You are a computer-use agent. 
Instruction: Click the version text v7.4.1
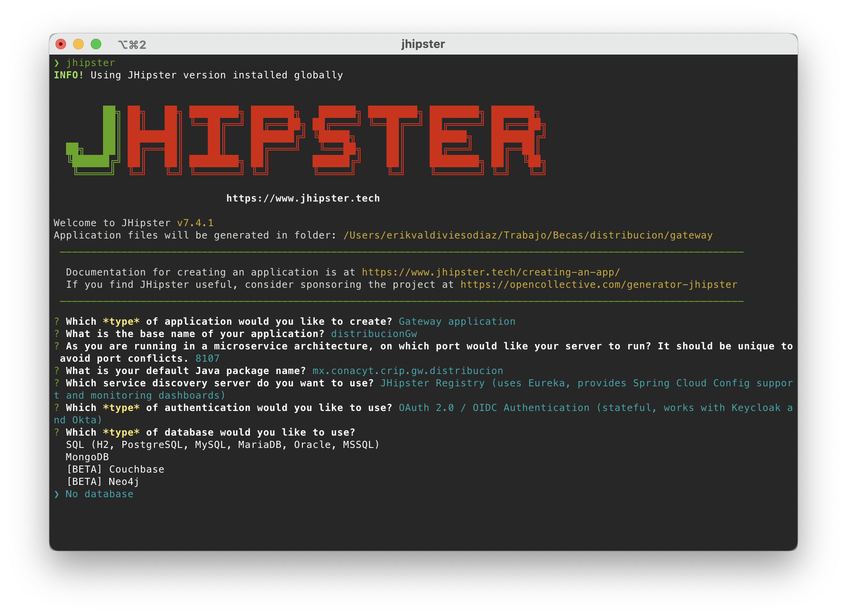tap(195, 223)
